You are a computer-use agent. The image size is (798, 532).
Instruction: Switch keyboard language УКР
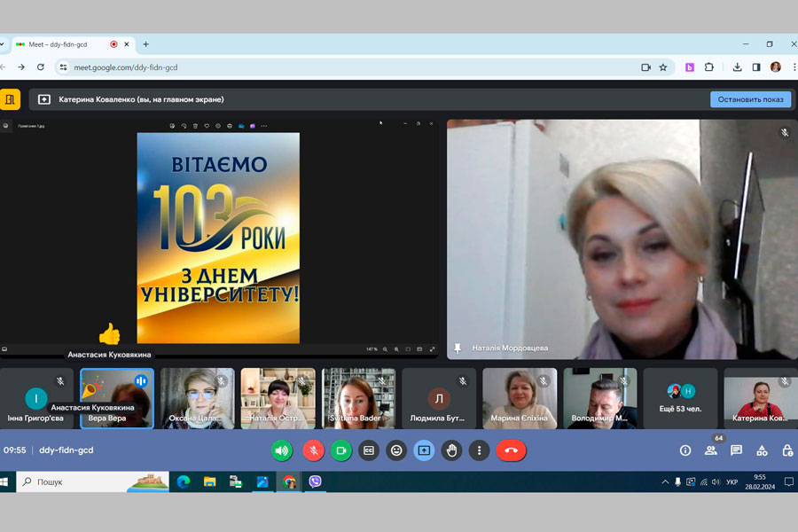(x=731, y=481)
